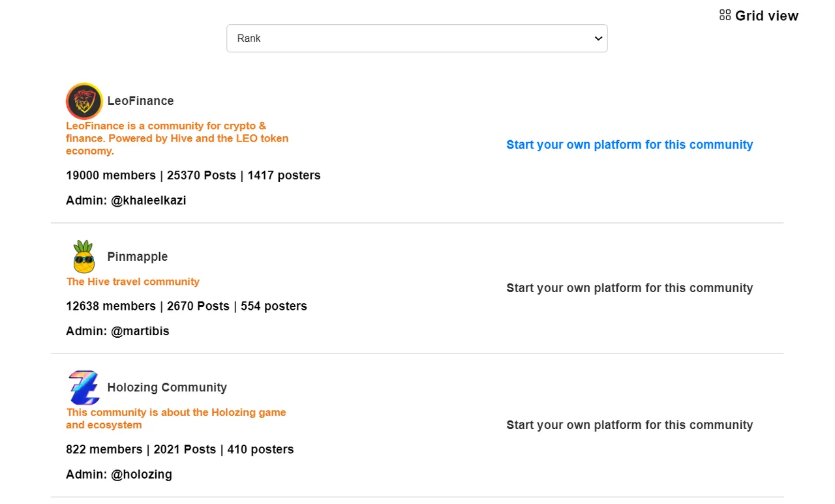
Task: Click the 19000 members stats line
Action: click(x=193, y=175)
